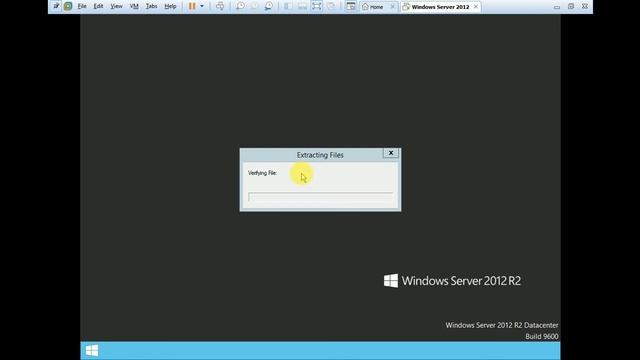Close the Extracting Files dialog
Viewport: 640px width, 360px height.
tap(391, 153)
